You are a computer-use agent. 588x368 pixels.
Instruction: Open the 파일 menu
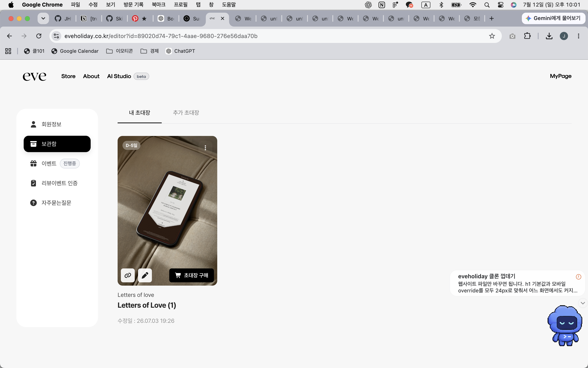[76, 5]
